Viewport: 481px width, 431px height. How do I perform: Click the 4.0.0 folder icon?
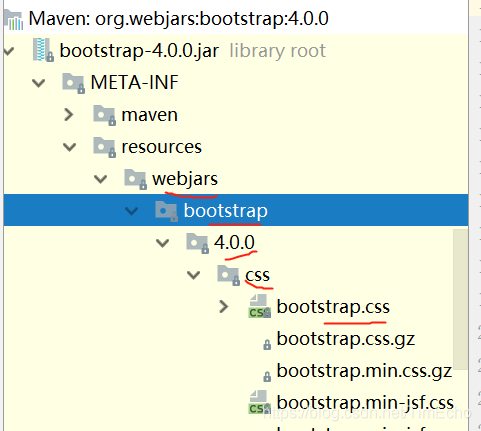[198, 243]
